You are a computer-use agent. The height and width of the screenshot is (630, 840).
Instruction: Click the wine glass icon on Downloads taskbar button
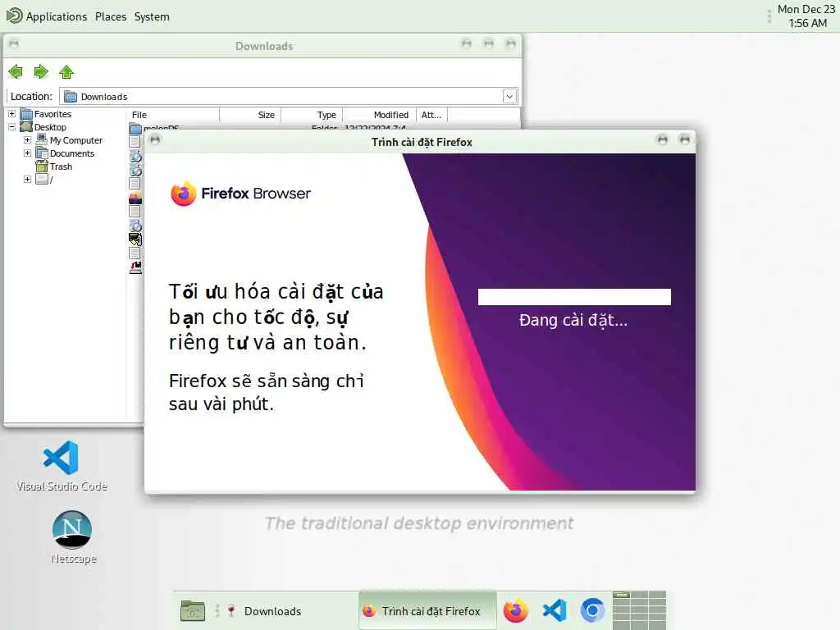tap(231, 610)
